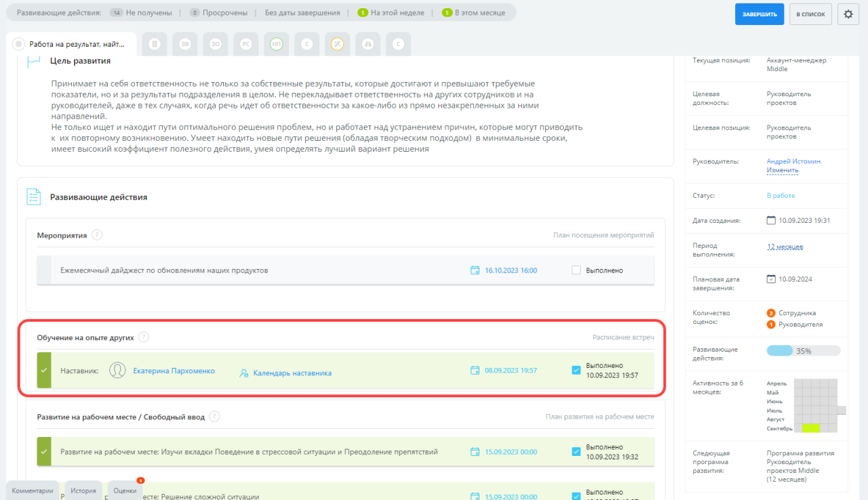Open the orange-ringed tools tab icon

[x=338, y=44]
